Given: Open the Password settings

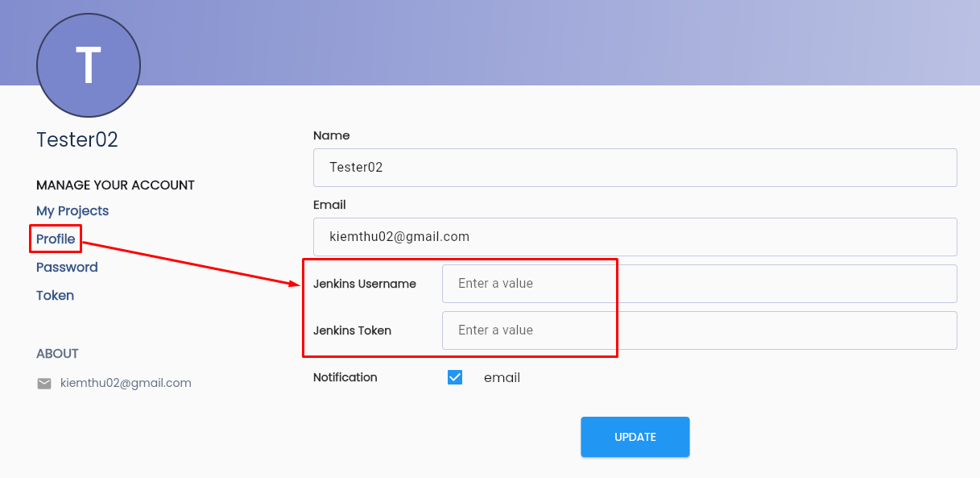Looking at the screenshot, I should point(67,268).
